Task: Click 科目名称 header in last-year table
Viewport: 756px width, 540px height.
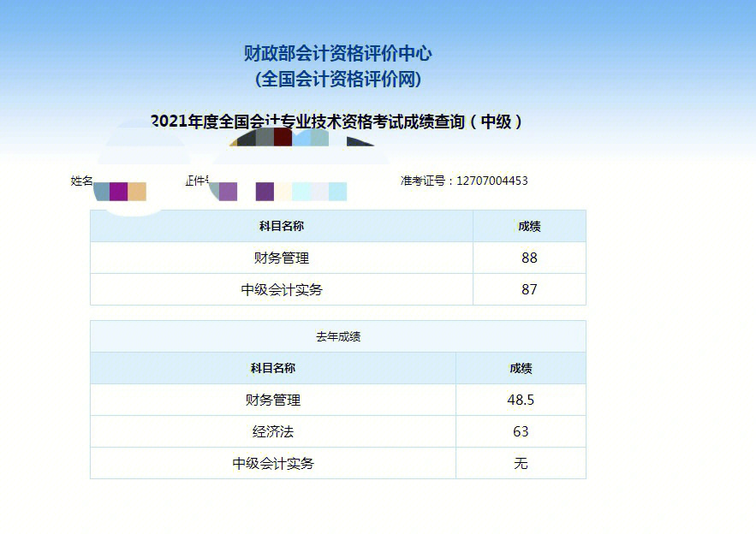Action: (273, 368)
